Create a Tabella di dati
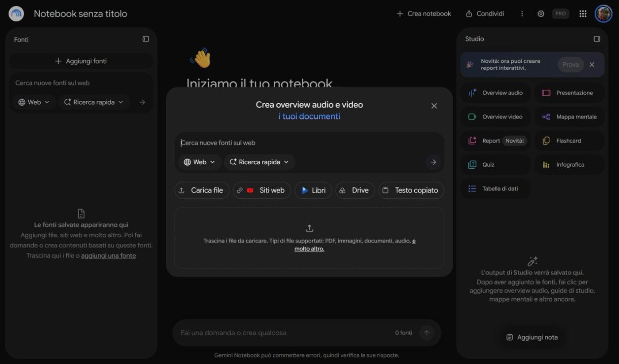Viewport: 619px width, 364px height. click(x=496, y=189)
